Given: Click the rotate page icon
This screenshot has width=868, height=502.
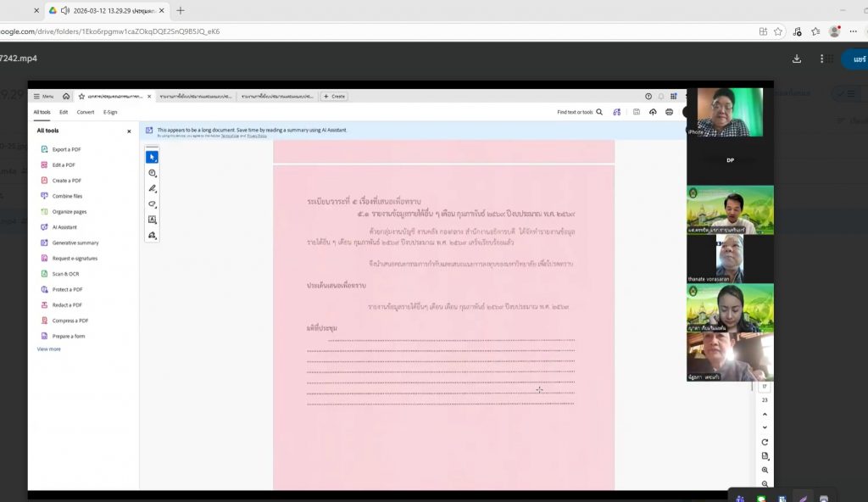Looking at the screenshot, I should coord(765,442).
